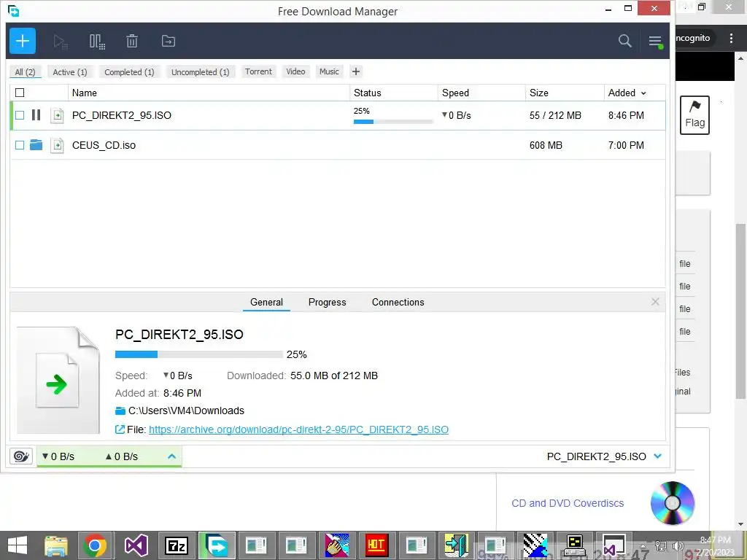This screenshot has height=560, width=747.
Task: Select the Torrent filter tab
Action: (x=259, y=71)
